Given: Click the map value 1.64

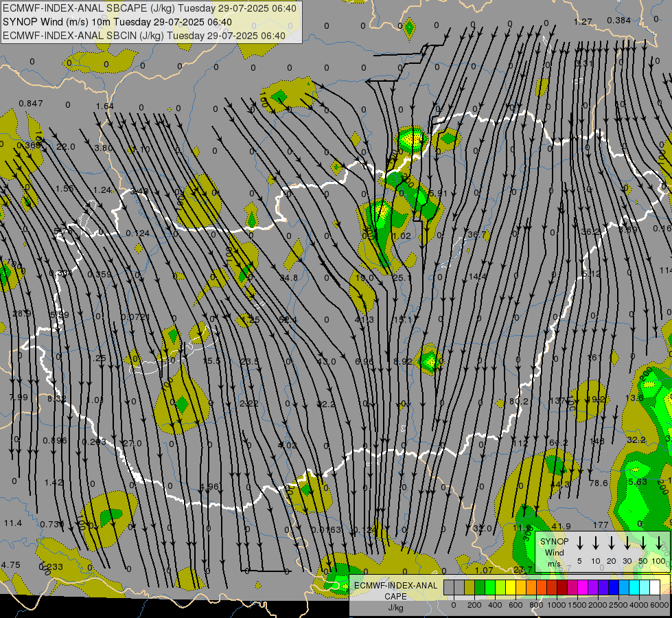Looking at the screenshot, I should 105,106.
